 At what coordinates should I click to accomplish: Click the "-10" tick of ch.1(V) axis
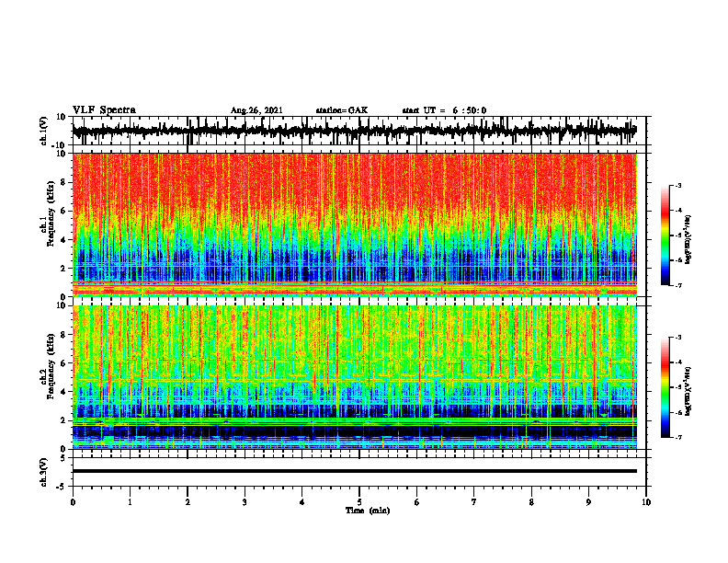pos(60,144)
